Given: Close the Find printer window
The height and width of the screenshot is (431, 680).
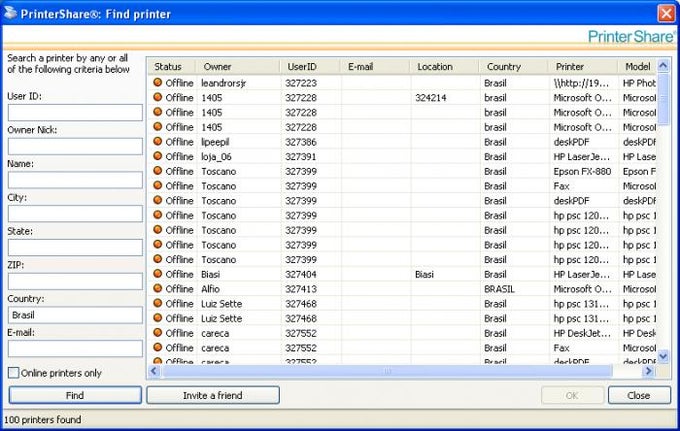Looking at the screenshot, I should coord(666,13).
